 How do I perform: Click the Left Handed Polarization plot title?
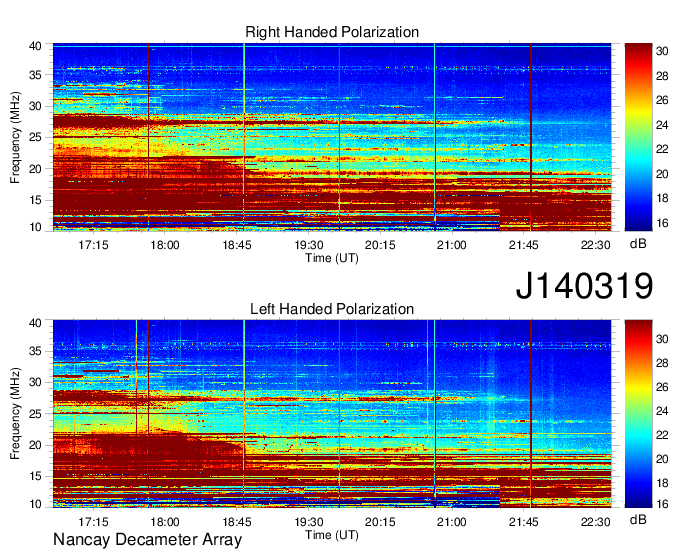point(332,309)
